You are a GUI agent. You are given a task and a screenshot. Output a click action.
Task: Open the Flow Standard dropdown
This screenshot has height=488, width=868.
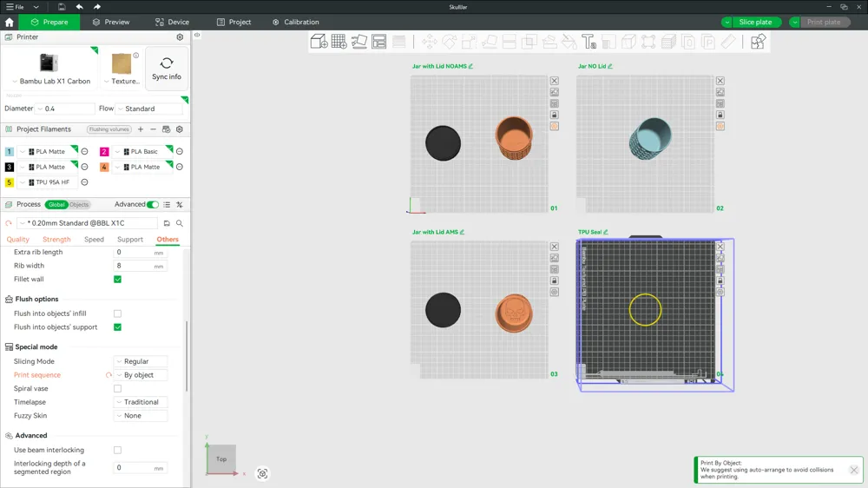tap(148, 109)
